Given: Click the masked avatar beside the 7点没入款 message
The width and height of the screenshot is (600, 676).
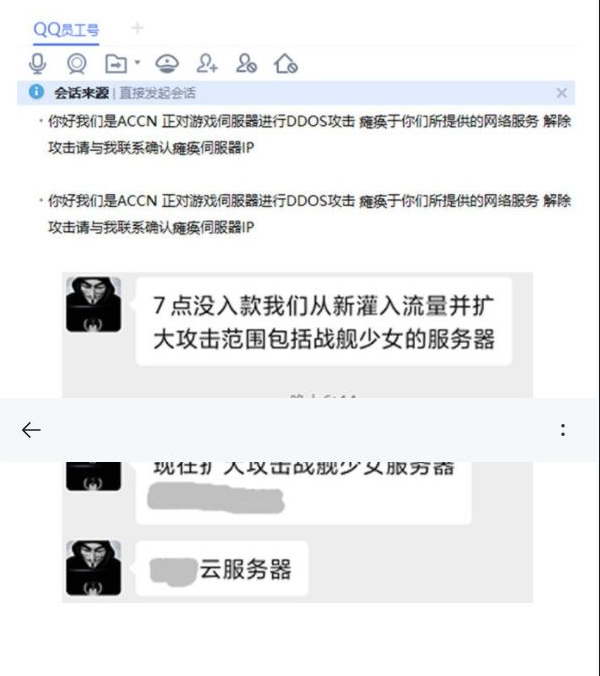Looking at the screenshot, I should [94, 304].
